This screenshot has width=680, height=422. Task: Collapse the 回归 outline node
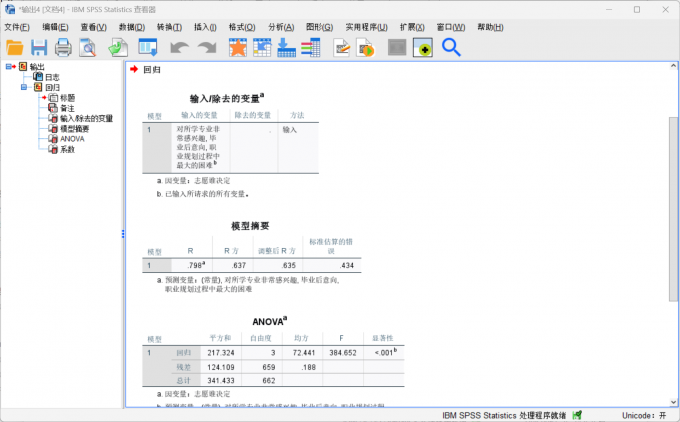click(24, 87)
